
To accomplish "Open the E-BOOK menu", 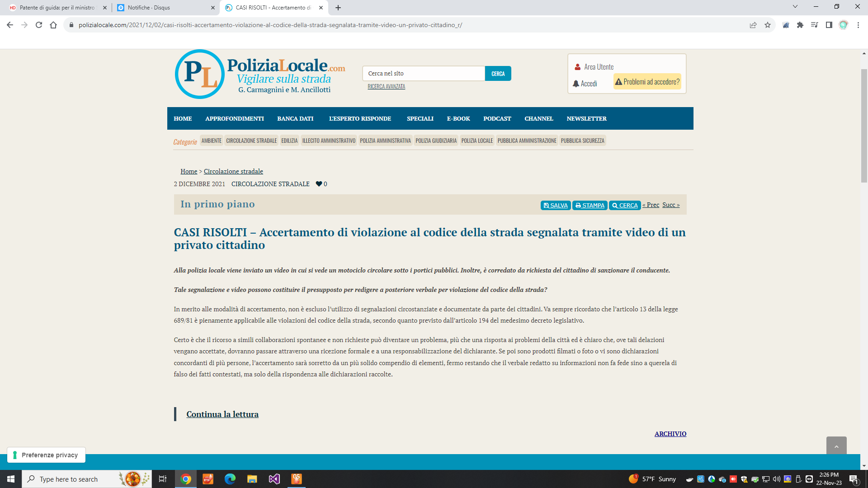I will pyautogui.click(x=458, y=118).
